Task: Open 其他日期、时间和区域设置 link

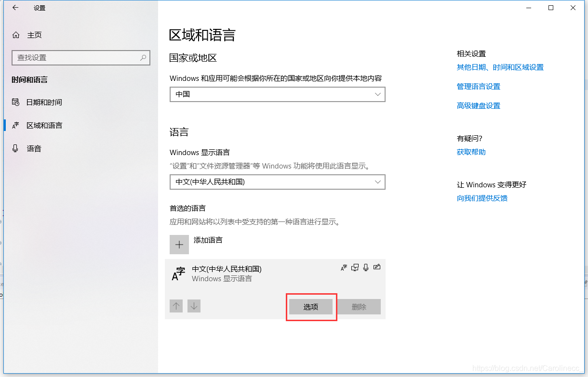Action: [x=500, y=67]
